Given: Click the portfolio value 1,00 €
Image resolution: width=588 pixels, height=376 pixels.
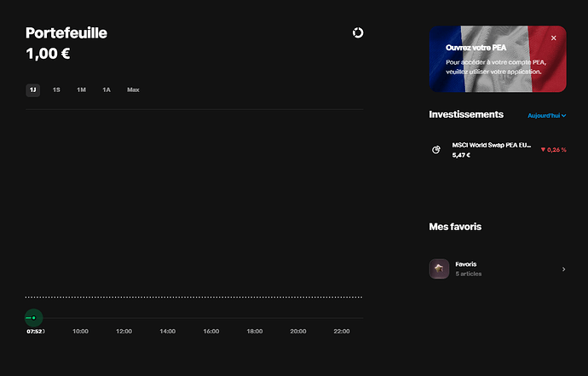Looking at the screenshot, I should [x=48, y=53].
